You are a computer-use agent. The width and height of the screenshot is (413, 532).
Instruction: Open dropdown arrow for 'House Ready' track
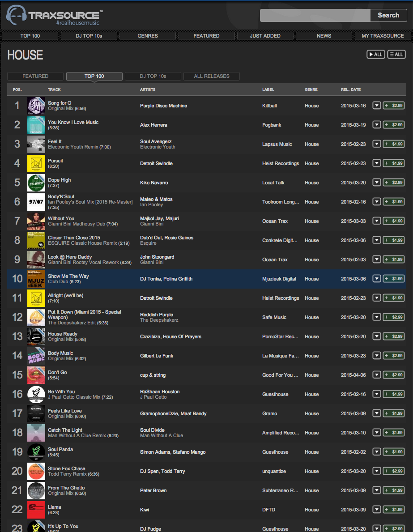pos(377,336)
